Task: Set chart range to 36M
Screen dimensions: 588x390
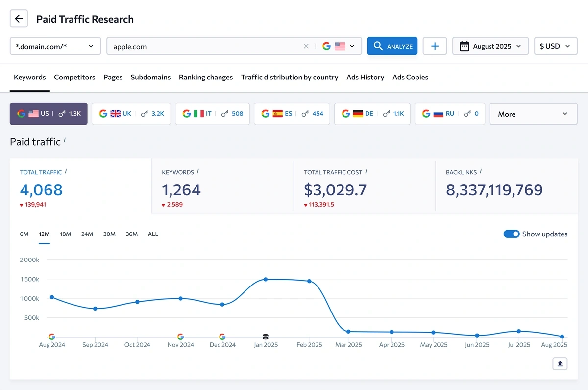Action: point(131,234)
